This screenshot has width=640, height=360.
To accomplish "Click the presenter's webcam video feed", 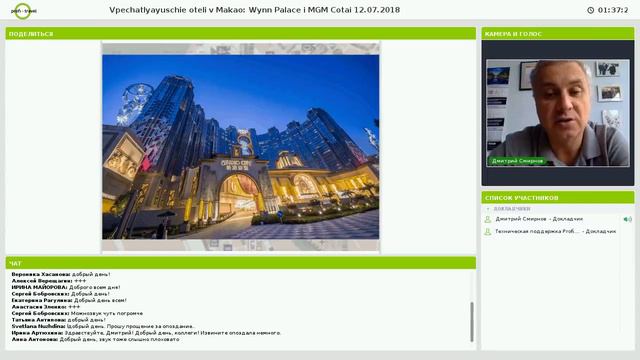I will click(x=558, y=113).
